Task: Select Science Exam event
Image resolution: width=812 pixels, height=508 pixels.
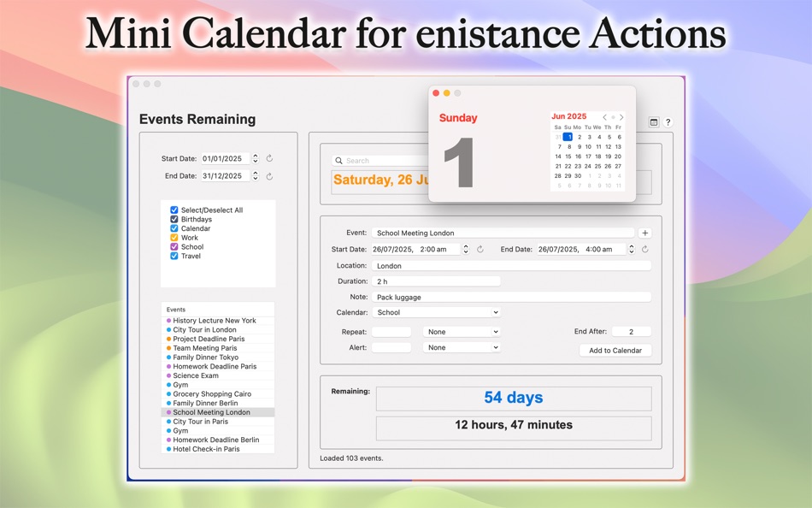Action: [218, 375]
